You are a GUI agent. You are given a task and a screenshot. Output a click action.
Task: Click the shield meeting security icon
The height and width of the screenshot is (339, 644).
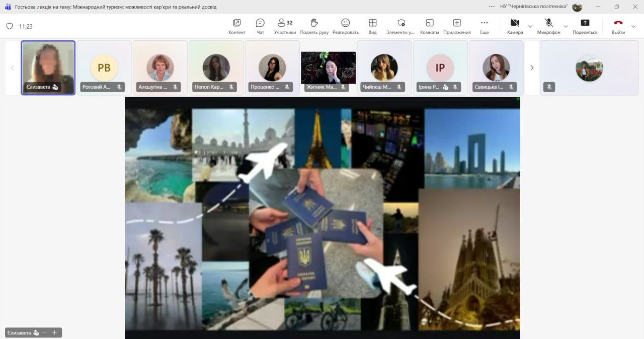coord(10,26)
